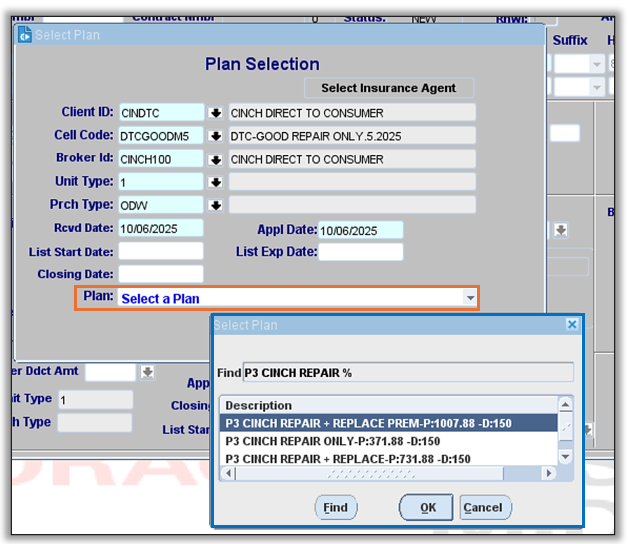The height and width of the screenshot is (544, 628).
Task: Click the lookup arrow next to Client ID
Action: click(x=215, y=113)
